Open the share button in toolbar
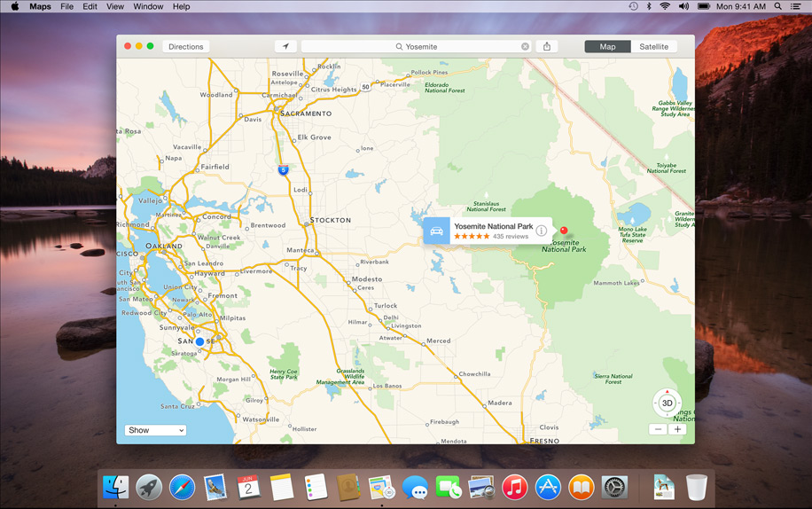This screenshot has height=509, width=812. coord(547,47)
